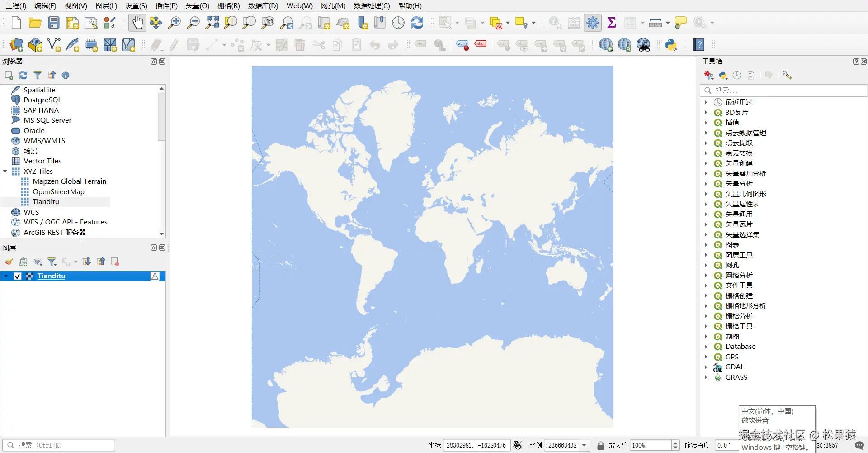Toggle the Processing Toolbox gear button
Screen dimensions: 868x453
(x=593, y=23)
